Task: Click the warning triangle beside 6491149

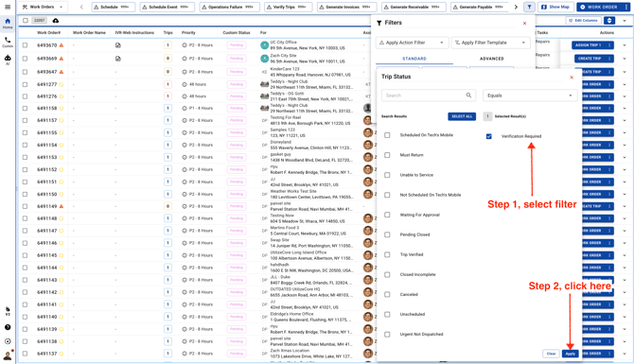Action: click(62, 206)
